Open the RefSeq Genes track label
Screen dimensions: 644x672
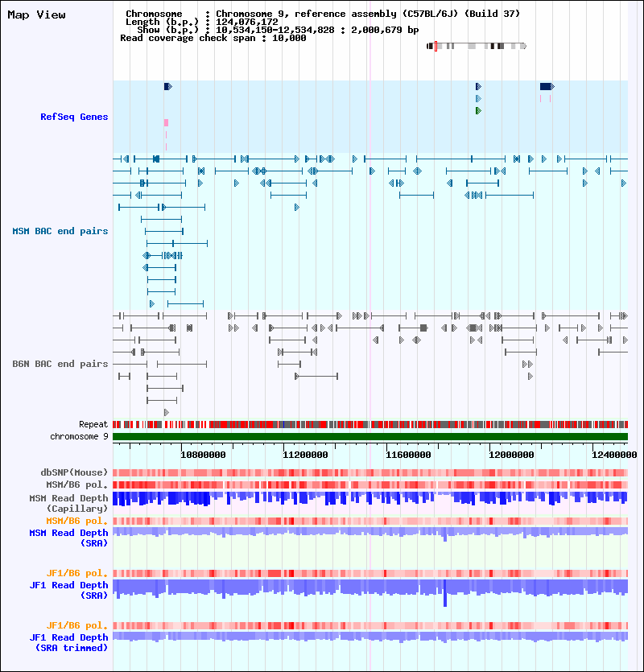pos(74,117)
